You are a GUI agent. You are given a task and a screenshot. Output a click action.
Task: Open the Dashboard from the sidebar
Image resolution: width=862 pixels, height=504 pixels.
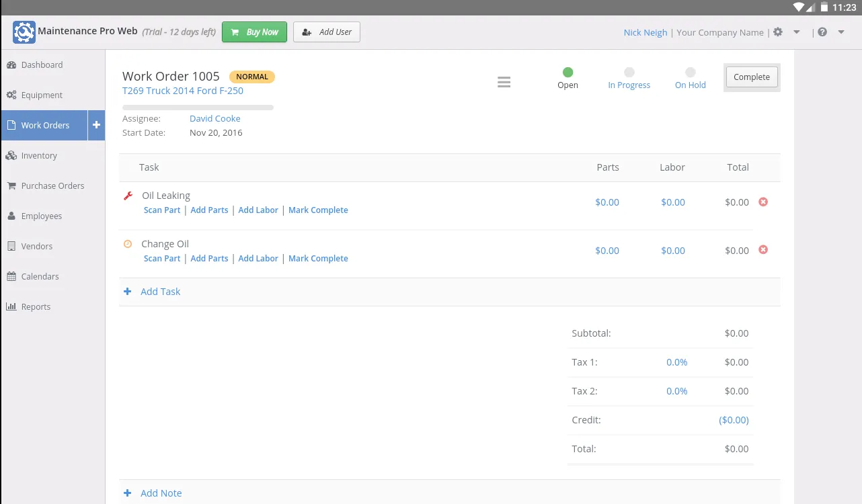[43, 65]
